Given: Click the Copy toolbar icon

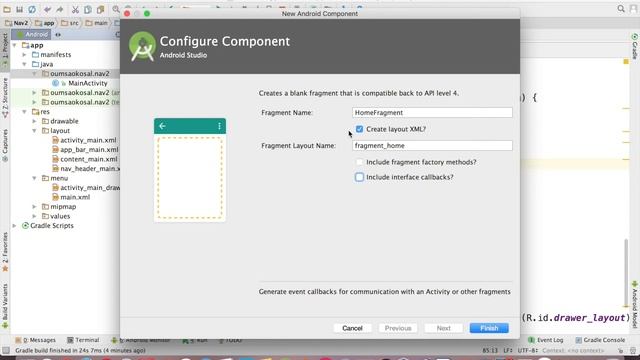Looking at the screenshot, I should click(x=88, y=9).
